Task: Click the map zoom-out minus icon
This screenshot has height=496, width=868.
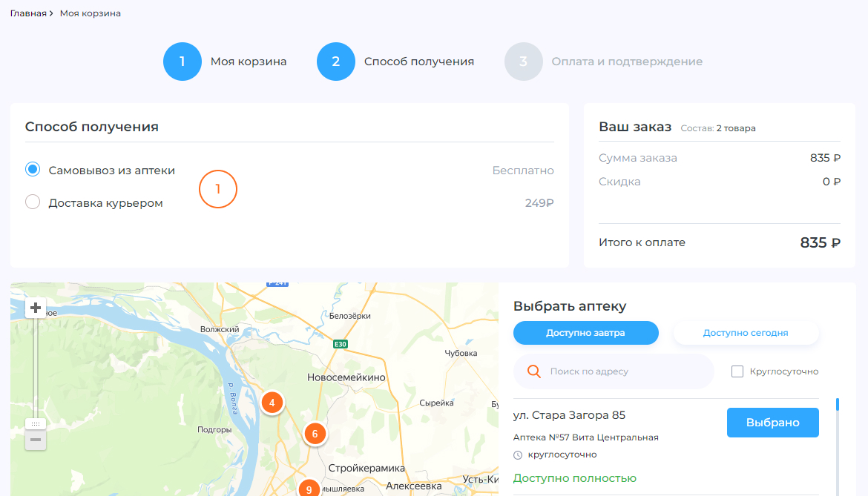Action: click(35, 440)
